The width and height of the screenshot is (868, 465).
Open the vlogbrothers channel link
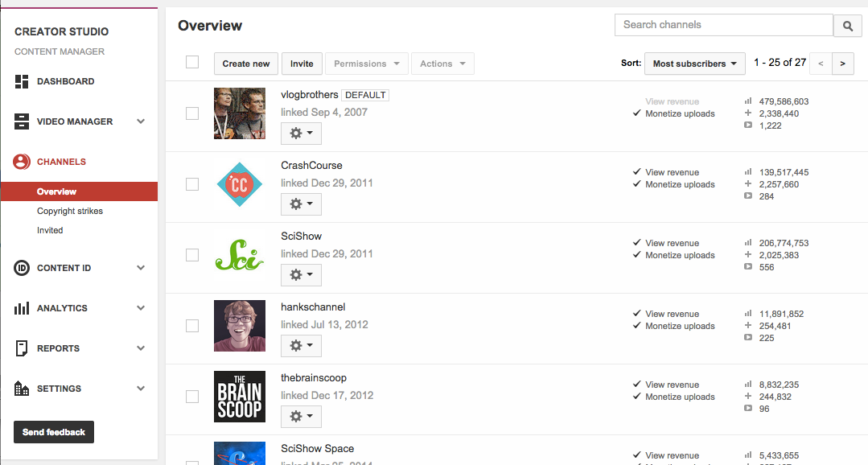coord(310,95)
